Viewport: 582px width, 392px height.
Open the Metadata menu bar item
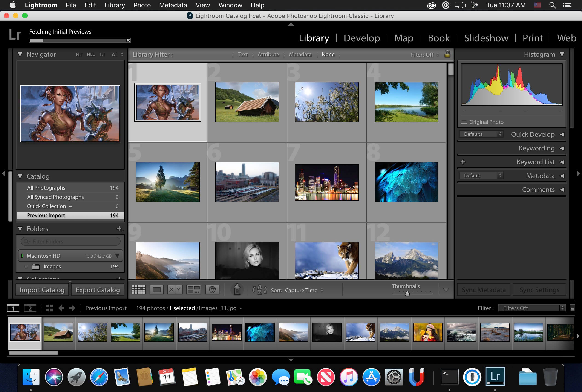click(x=172, y=5)
